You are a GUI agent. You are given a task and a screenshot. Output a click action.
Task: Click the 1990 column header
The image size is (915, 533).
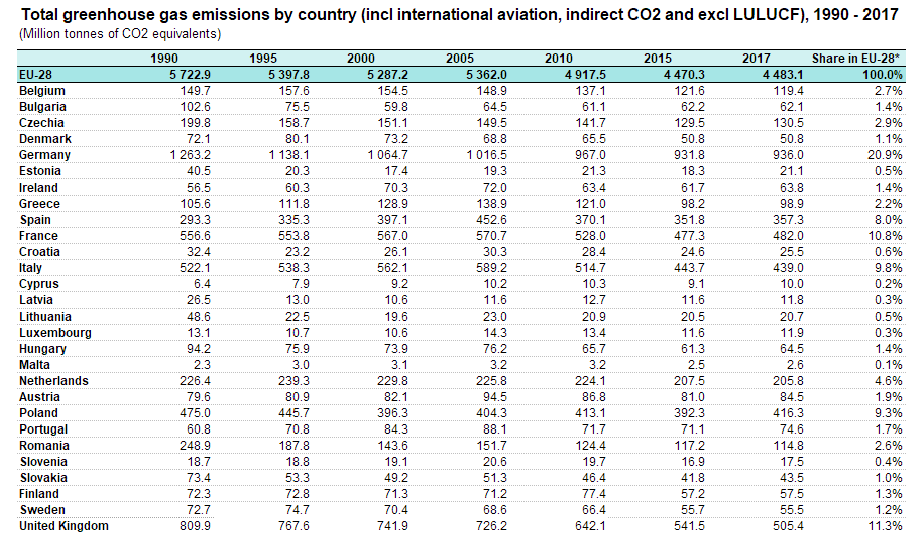pos(164,59)
